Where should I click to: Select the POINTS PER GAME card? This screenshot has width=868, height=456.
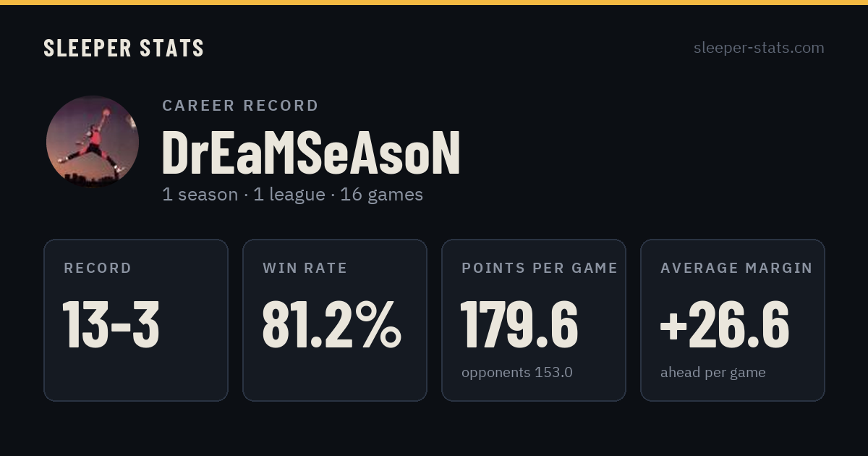(534, 320)
